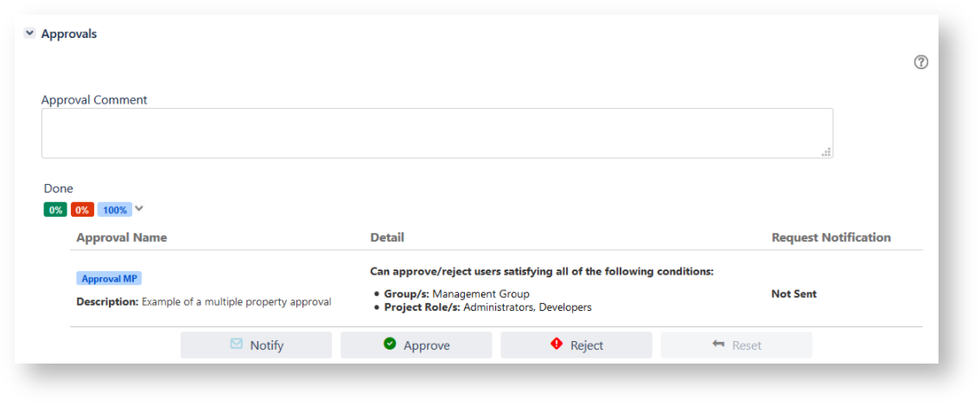Click the blue 100% pending badge
The image size is (980, 405).
[x=114, y=210]
